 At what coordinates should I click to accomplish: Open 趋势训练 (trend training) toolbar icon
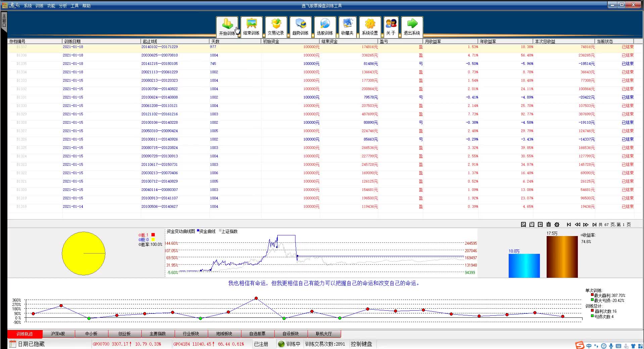click(x=300, y=27)
